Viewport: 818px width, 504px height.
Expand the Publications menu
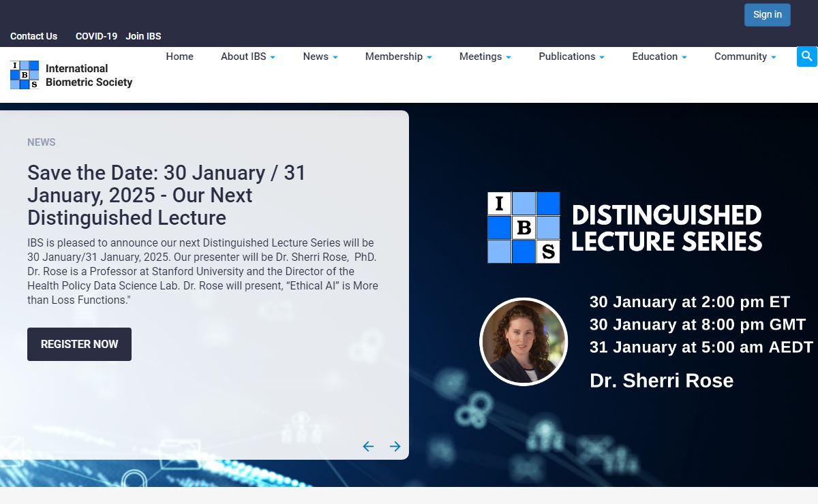point(571,57)
